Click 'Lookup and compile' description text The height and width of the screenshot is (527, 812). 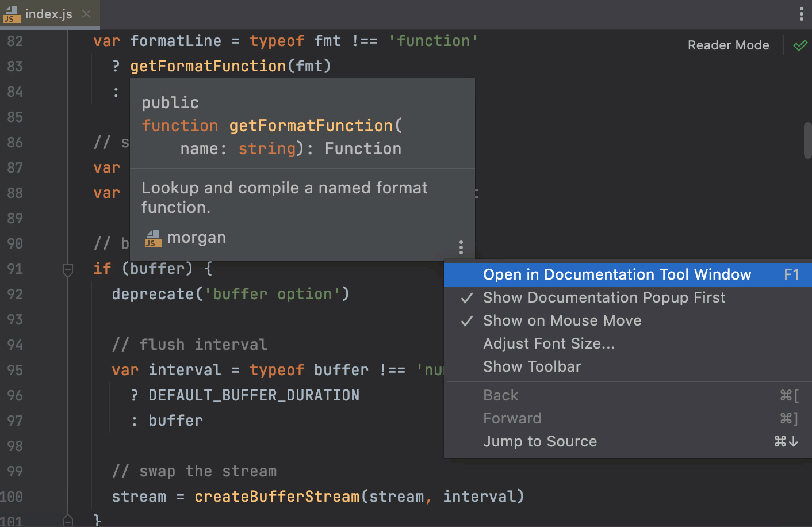[285, 197]
